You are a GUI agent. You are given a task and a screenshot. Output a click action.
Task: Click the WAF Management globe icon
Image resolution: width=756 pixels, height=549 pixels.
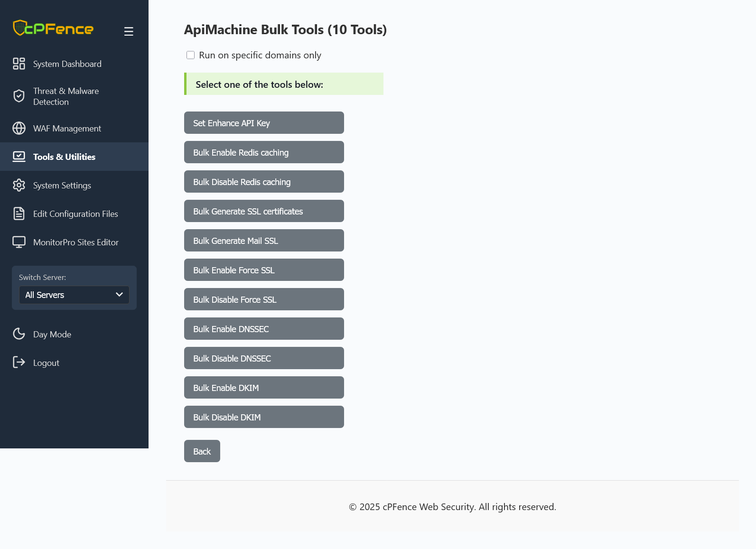[19, 128]
